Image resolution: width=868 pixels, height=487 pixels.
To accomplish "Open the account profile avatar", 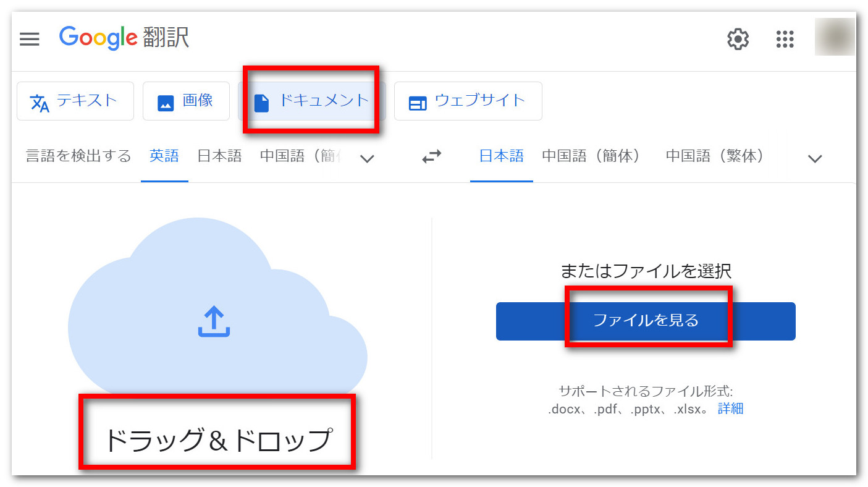I will pyautogui.click(x=835, y=37).
